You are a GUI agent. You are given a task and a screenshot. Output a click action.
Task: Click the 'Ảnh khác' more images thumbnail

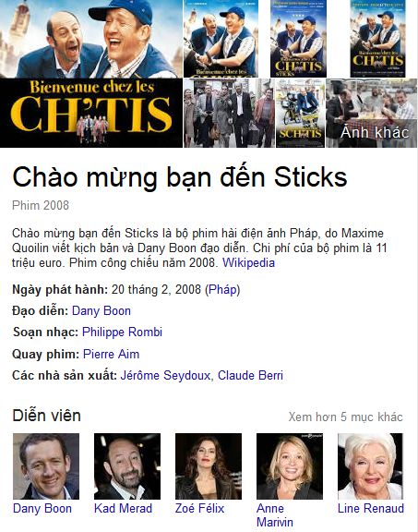[372, 113]
